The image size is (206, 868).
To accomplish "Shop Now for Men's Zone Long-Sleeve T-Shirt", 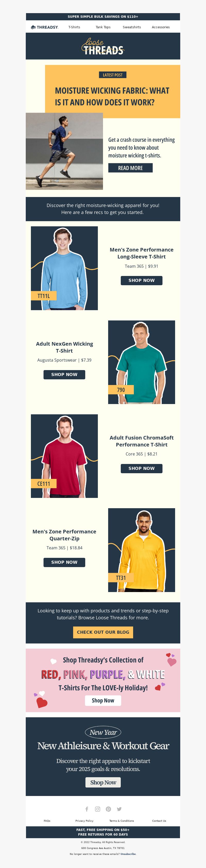I will tap(142, 280).
